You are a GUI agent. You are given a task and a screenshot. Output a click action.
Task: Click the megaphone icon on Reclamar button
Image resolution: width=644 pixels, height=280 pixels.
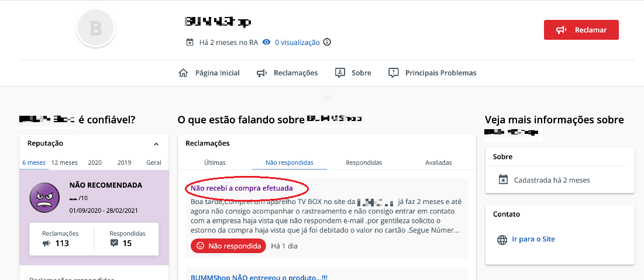[x=562, y=30]
